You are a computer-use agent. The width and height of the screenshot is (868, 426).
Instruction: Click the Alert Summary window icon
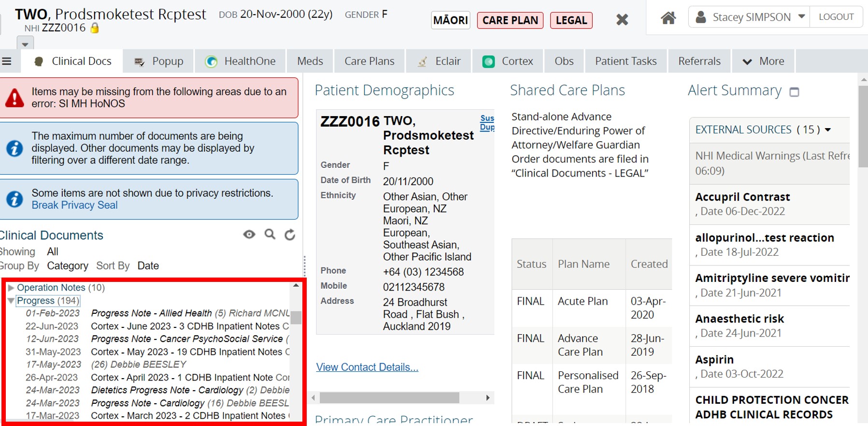pos(794,92)
